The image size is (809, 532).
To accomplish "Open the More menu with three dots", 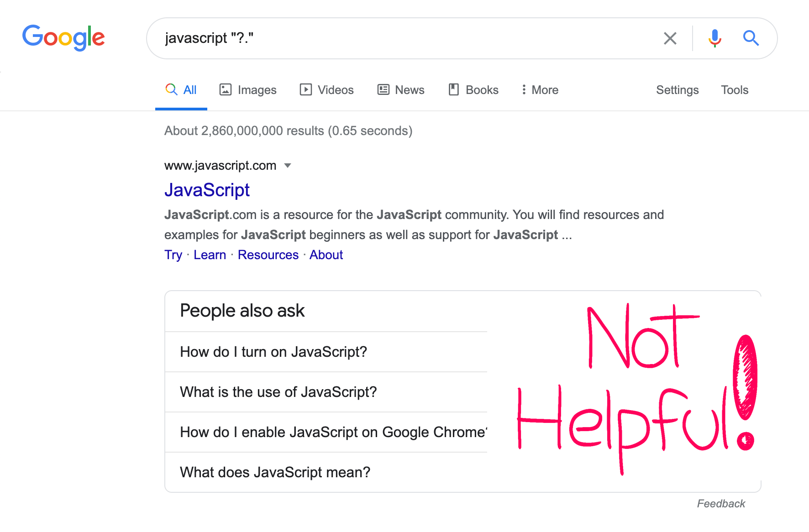I will pos(540,90).
